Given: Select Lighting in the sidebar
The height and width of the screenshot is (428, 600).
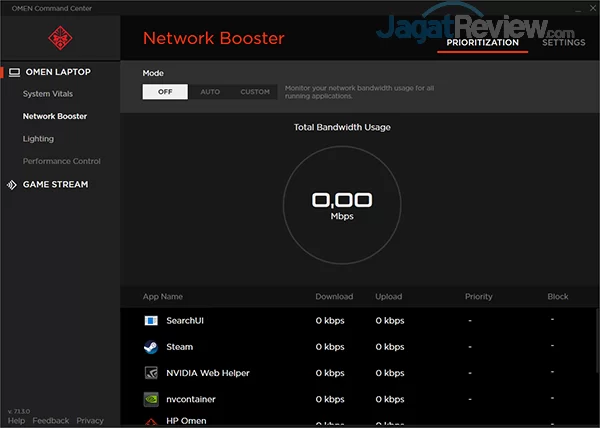Looking at the screenshot, I should click(x=38, y=139).
